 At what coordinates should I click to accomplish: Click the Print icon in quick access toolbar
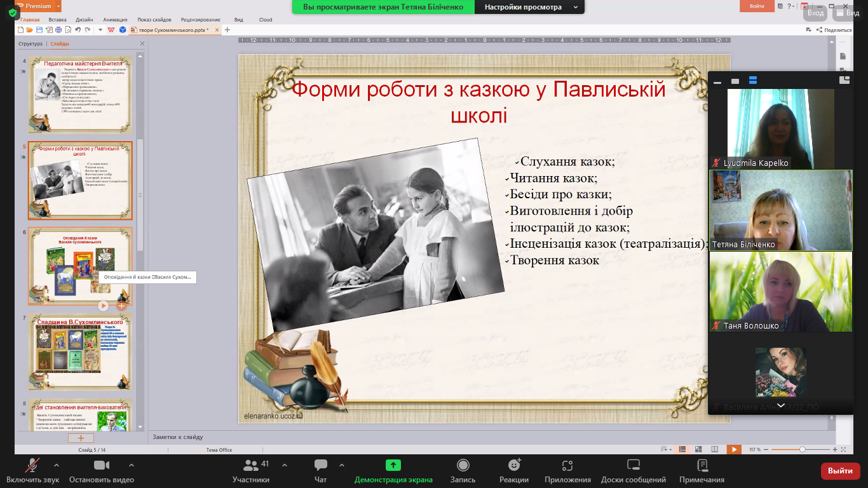click(x=58, y=30)
